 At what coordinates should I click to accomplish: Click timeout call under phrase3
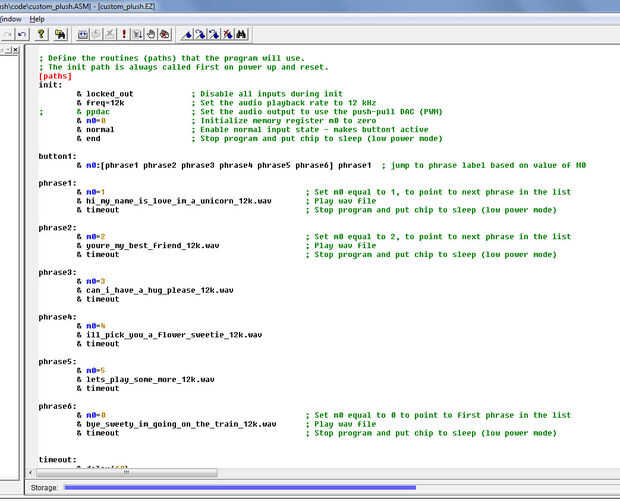pos(98,299)
